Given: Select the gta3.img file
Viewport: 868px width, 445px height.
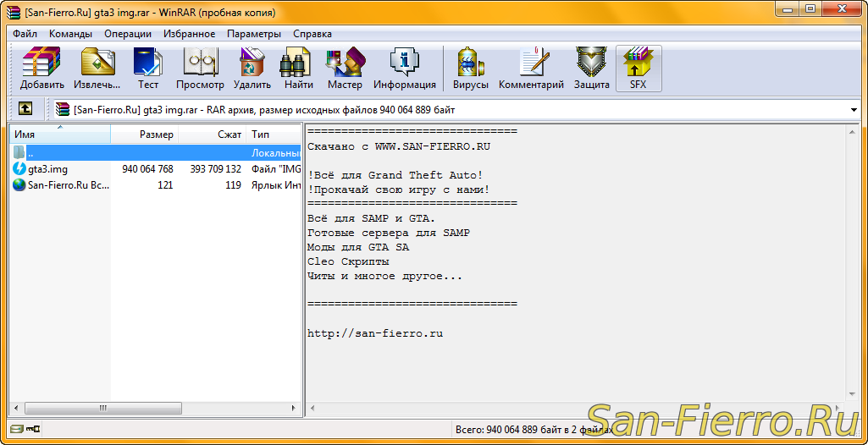Looking at the screenshot, I should coord(47,169).
